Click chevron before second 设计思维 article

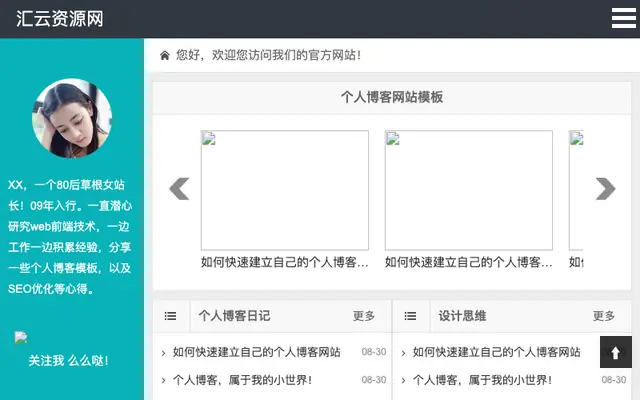tap(403, 381)
